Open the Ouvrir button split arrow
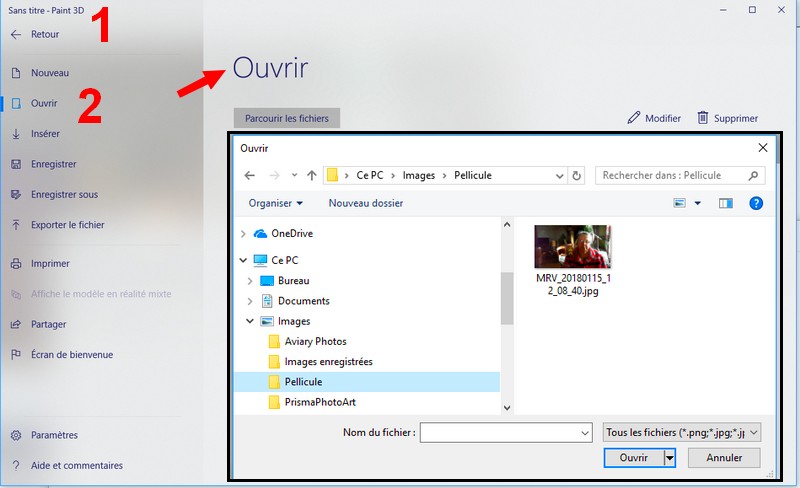Viewport: 800px width, 488px height. click(x=670, y=458)
